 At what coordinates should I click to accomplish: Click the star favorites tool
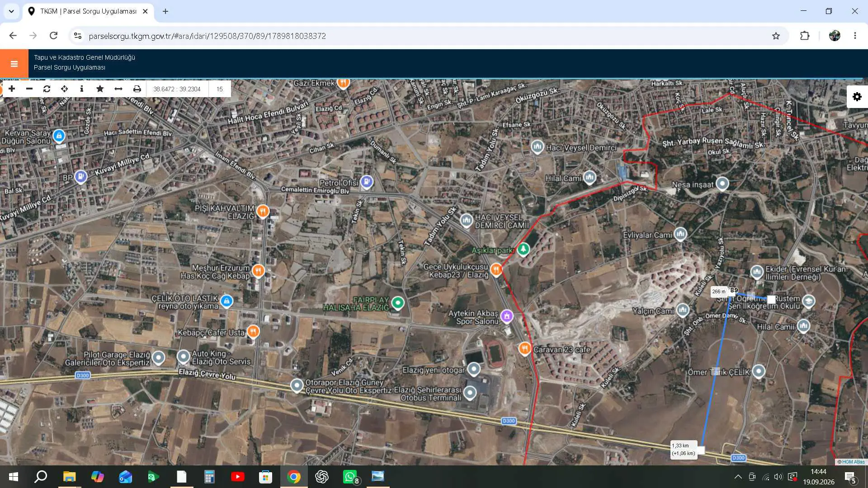point(100,89)
